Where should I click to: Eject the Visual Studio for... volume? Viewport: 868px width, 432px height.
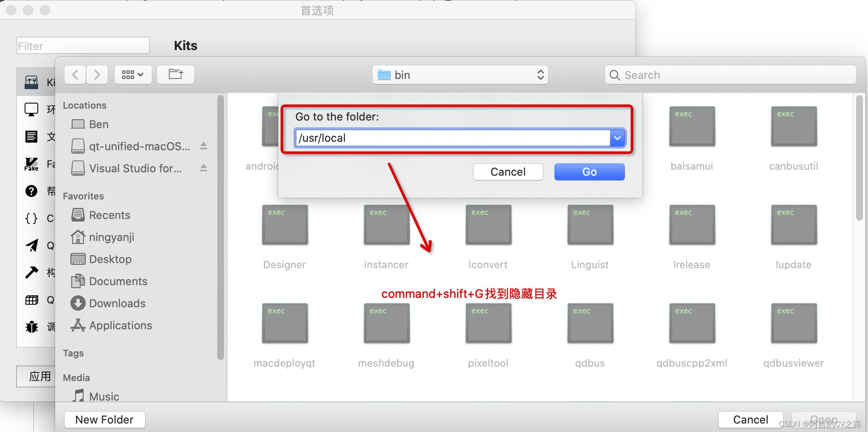pyautogui.click(x=204, y=168)
